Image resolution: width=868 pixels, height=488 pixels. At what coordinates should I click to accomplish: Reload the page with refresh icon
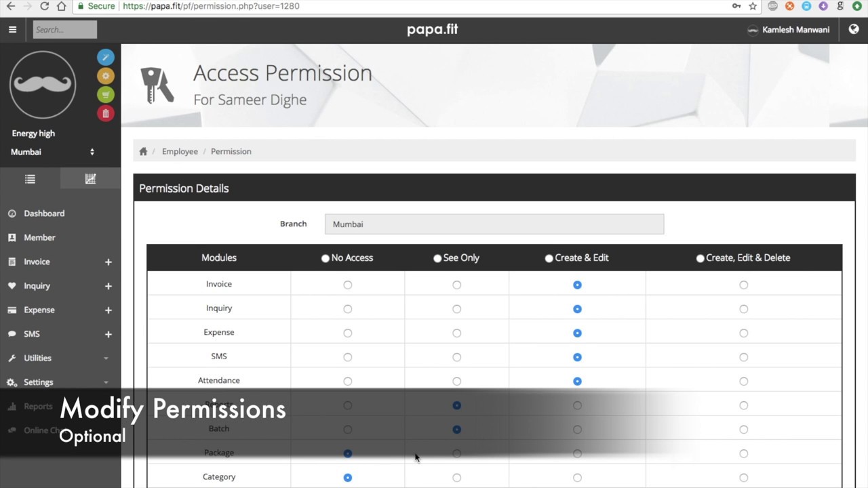44,6
